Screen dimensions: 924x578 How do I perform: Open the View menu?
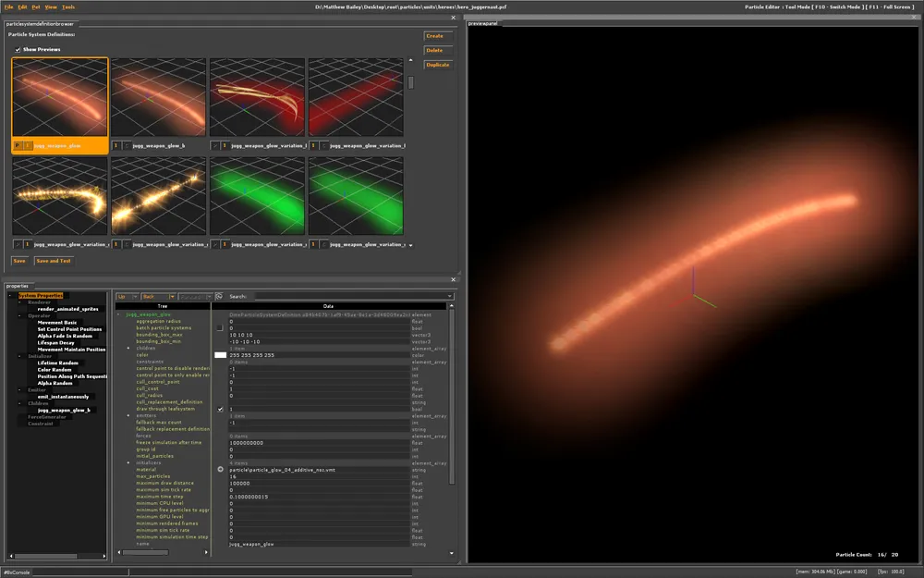[x=51, y=6]
